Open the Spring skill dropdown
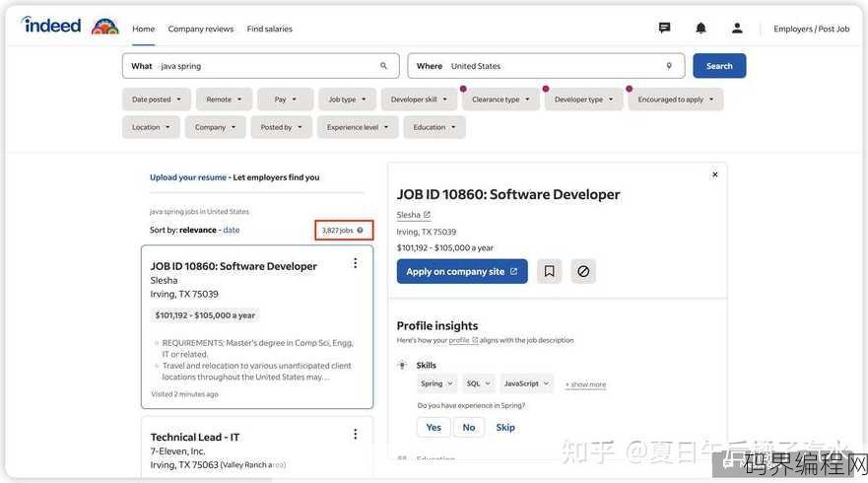The width and height of the screenshot is (868, 483). tap(436, 383)
